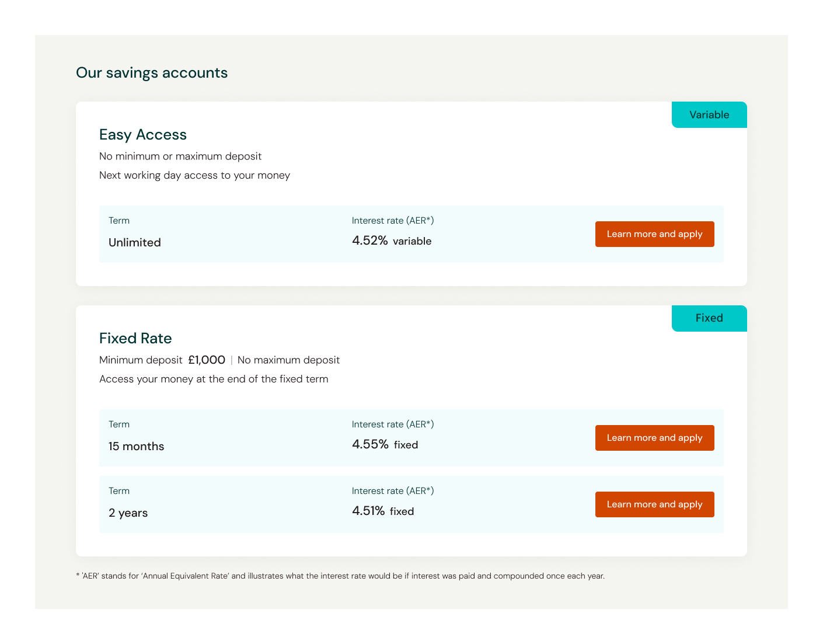The width and height of the screenshot is (823, 644).
Task: Click the £1,000 minimum deposit amount
Action: 207,360
